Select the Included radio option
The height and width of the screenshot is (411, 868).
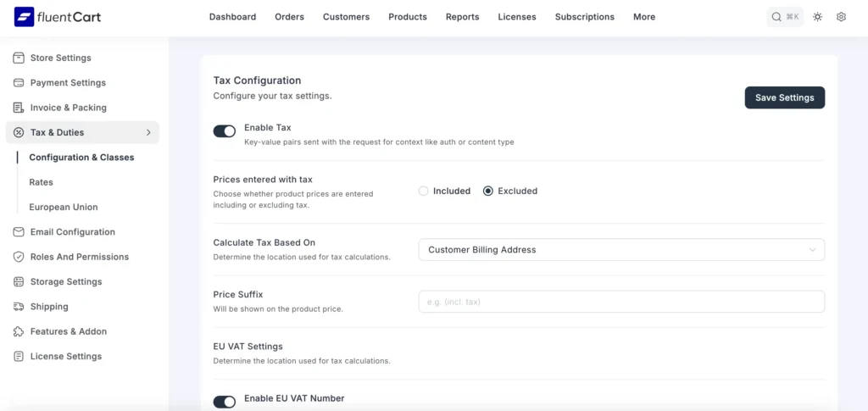pos(424,192)
